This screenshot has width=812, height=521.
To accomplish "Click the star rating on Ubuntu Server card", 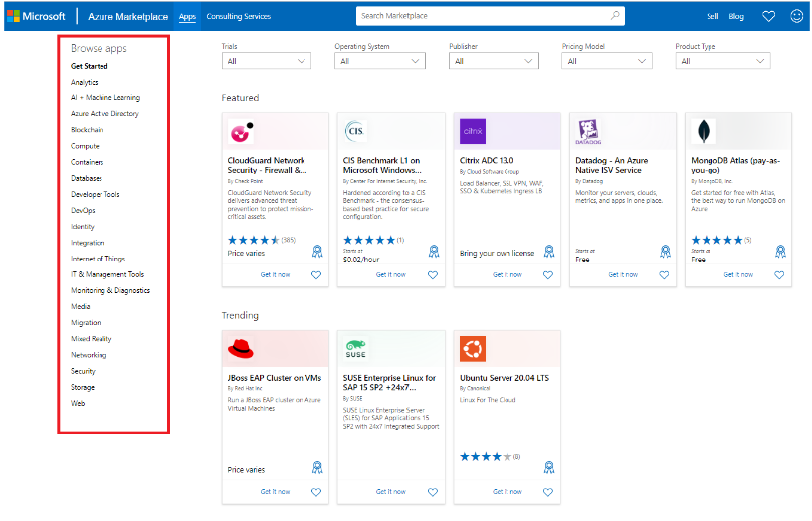I will pyautogui.click(x=486, y=456).
